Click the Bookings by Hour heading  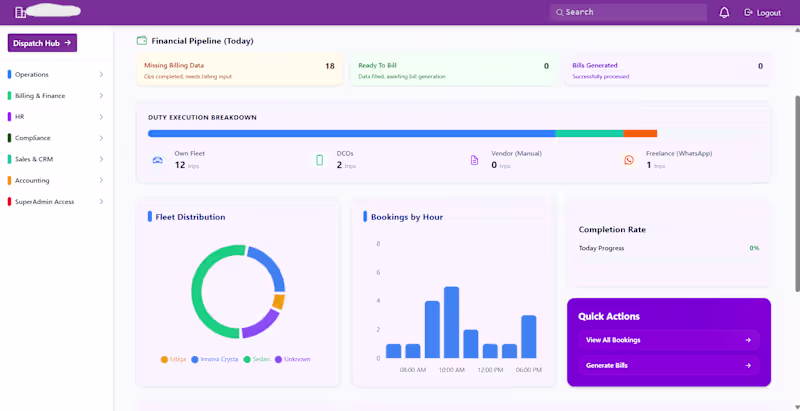tap(407, 217)
